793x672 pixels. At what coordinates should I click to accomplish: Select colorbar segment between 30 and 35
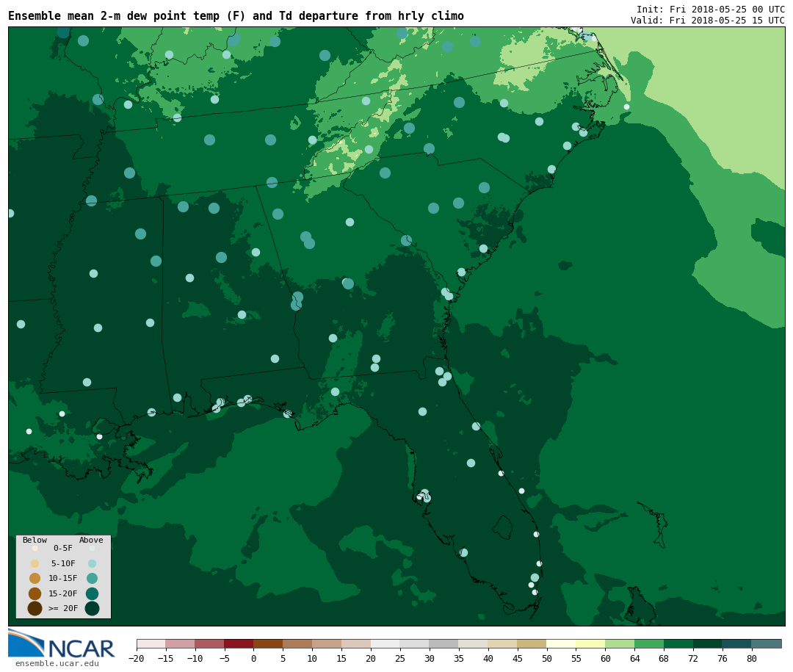444,643
